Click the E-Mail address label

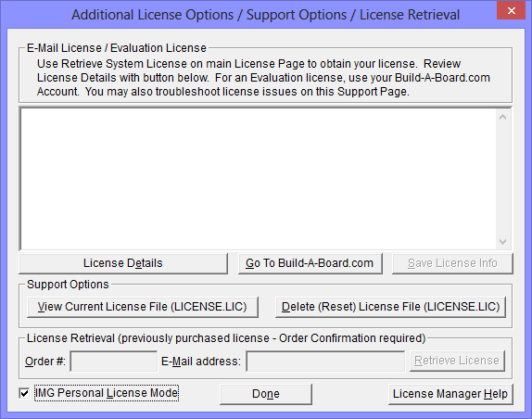pos(201,362)
